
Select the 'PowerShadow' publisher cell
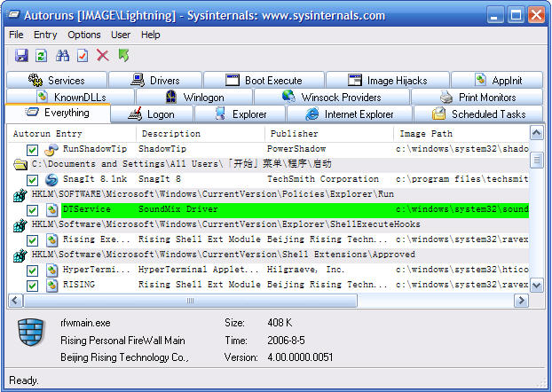(296, 149)
